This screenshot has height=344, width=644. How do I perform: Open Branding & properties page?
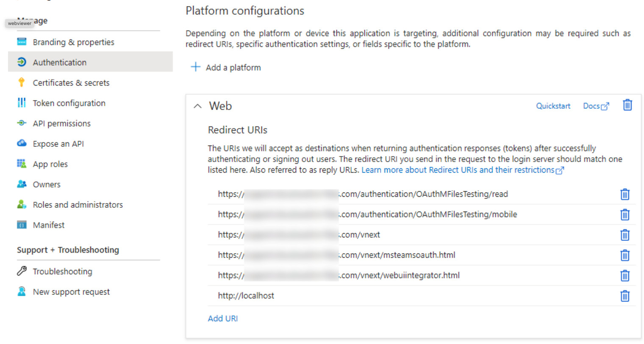[73, 42]
